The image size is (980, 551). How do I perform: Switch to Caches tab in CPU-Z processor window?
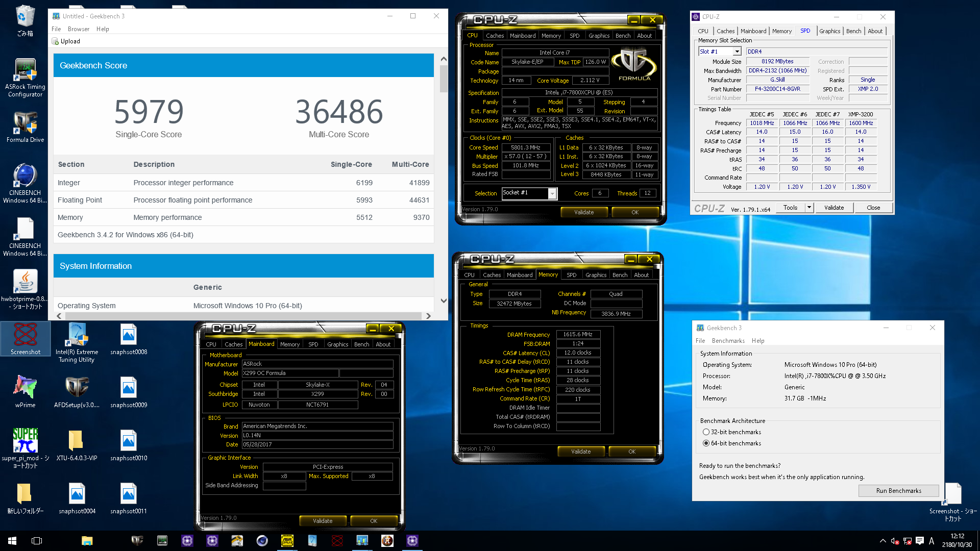495,36
